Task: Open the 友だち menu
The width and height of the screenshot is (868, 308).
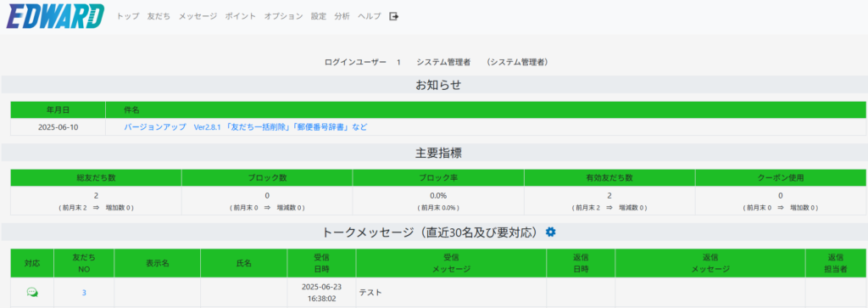Action: click(x=159, y=16)
